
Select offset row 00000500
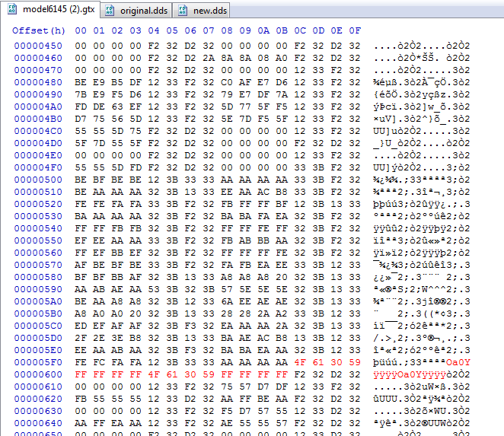pyautogui.click(x=38, y=180)
